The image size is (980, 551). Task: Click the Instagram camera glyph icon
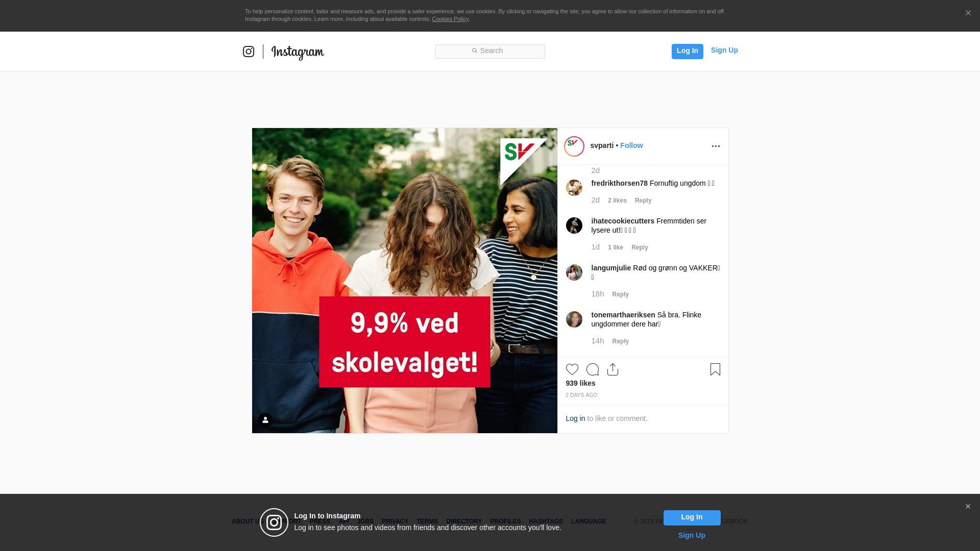(249, 52)
